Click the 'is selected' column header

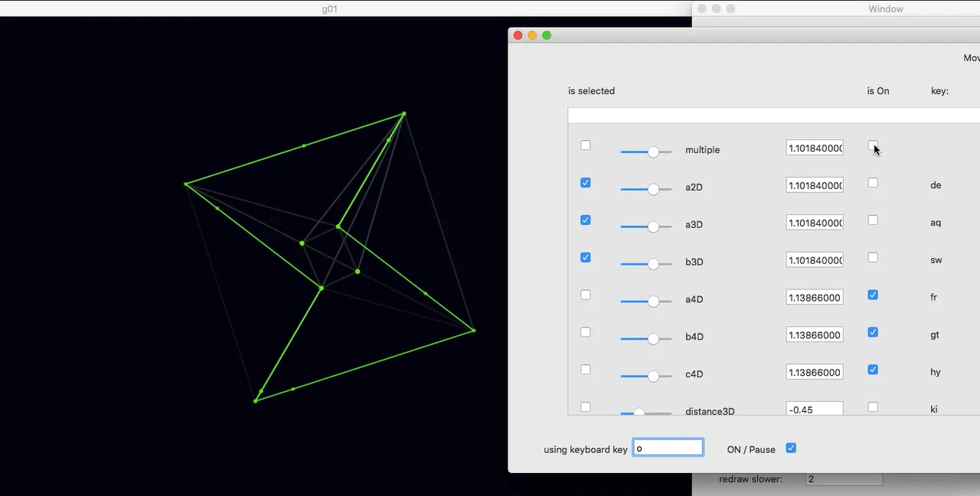(x=591, y=90)
